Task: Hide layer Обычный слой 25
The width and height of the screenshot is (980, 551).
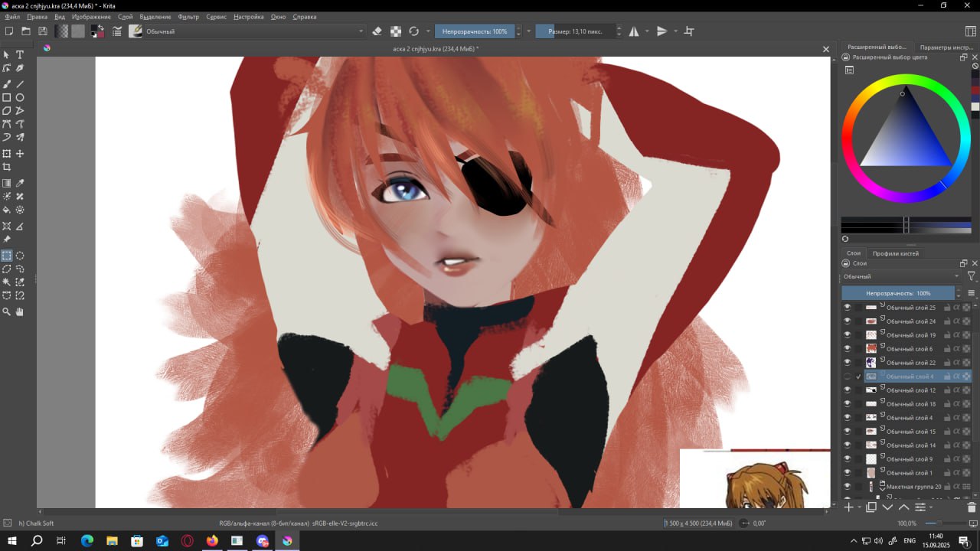Action: (x=847, y=308)
